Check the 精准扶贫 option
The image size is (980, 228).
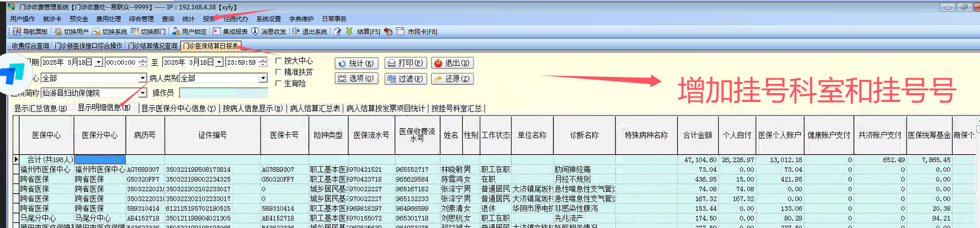coord(278,72)
